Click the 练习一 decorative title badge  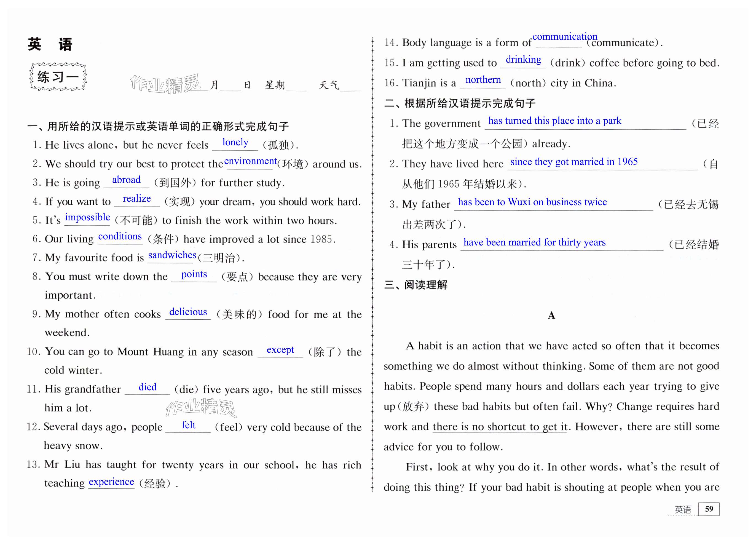[58, 77]
